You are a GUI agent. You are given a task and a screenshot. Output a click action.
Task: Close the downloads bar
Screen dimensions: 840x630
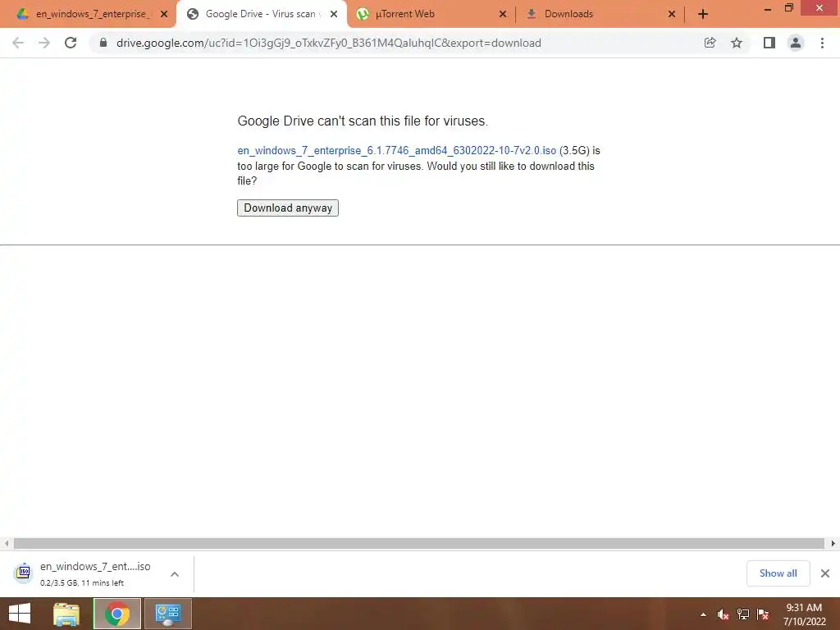(825, 573)
